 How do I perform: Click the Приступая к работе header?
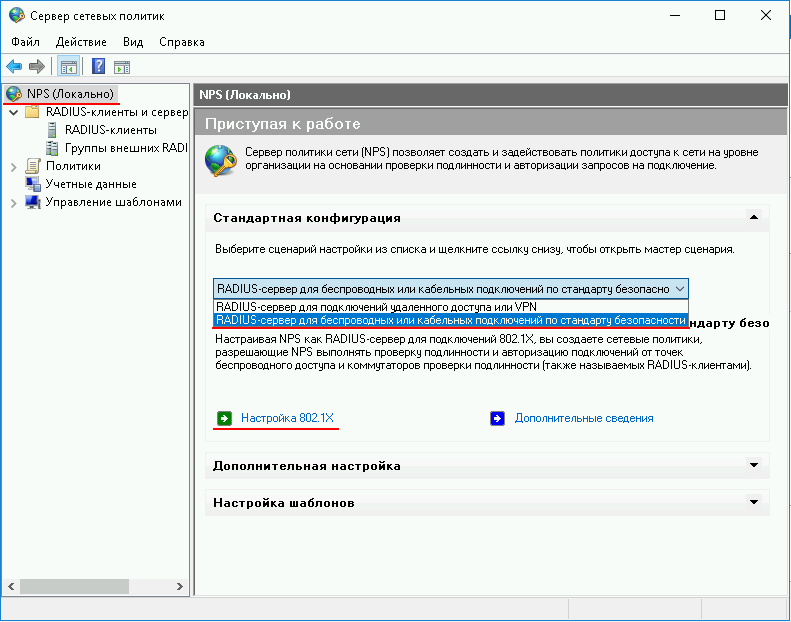(282, 124)
